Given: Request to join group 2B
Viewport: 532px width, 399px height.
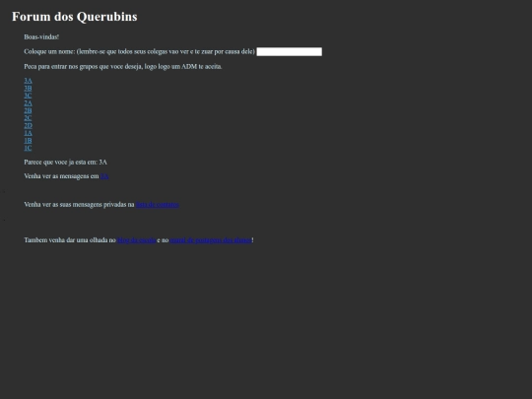Looking at the screenshot, I should (28, 110).
